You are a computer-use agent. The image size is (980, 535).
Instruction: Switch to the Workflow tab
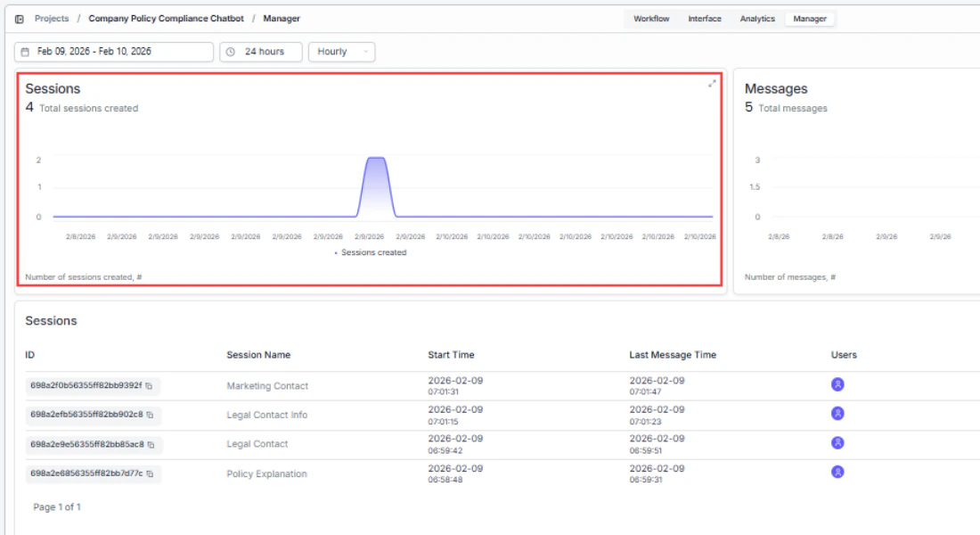click(x=651, y=19)
